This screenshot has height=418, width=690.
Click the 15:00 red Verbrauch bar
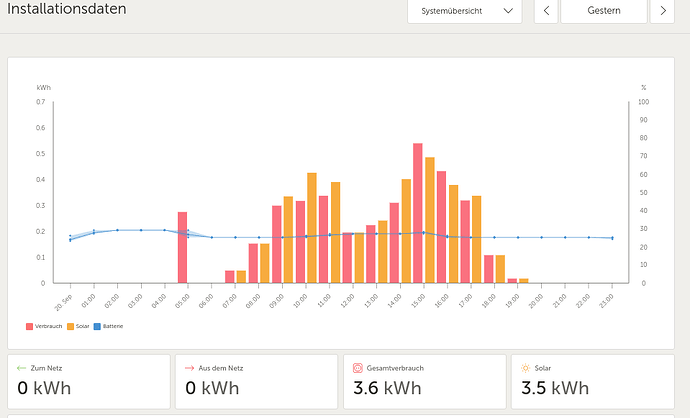[x=417, y=213]
